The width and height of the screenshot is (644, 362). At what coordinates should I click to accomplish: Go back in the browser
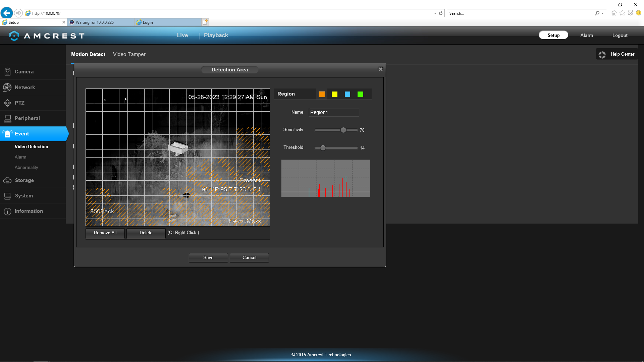(7, 13)
